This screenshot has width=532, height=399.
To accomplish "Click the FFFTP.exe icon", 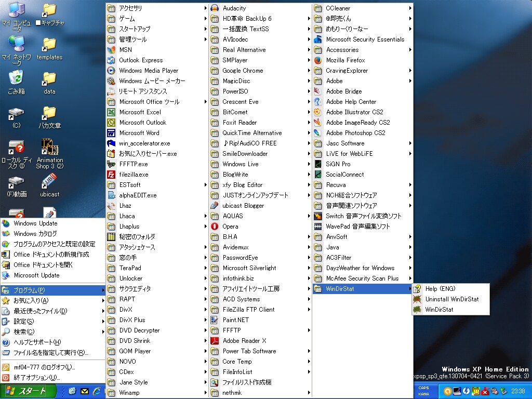I will pos(111,164).
